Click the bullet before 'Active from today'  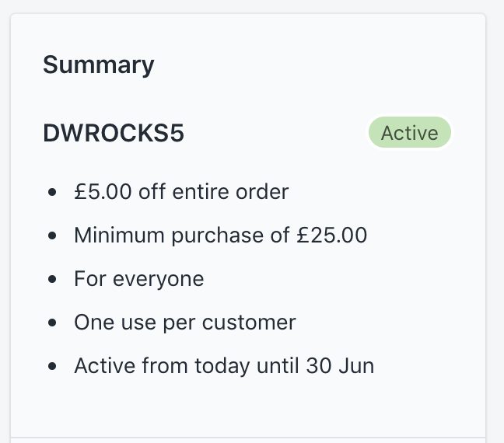pyautogui.click(x=52, y=366)
